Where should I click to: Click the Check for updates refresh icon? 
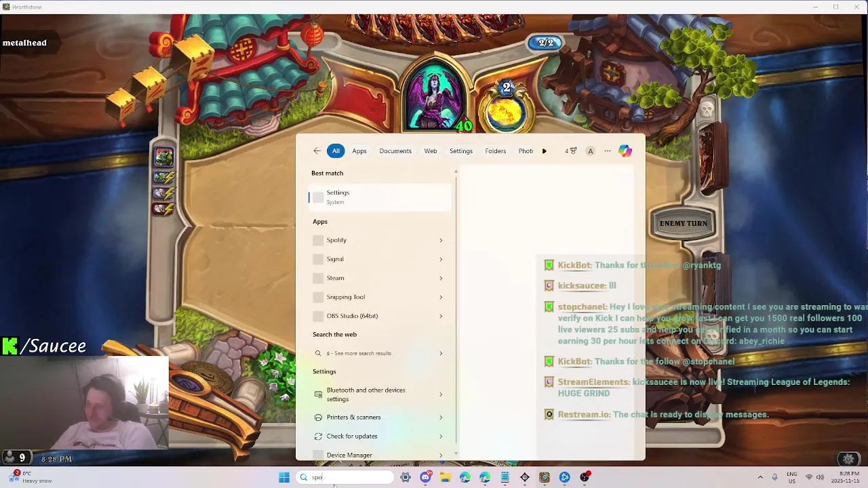(x=318, y=436)
